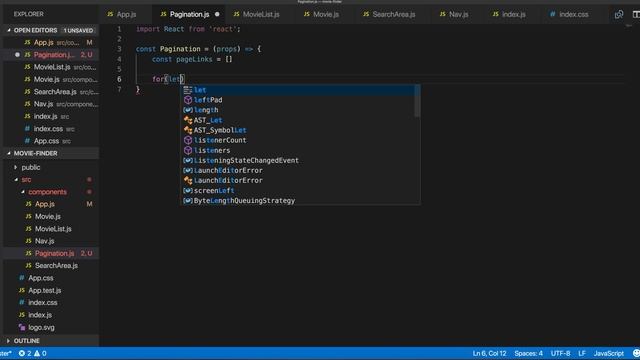Collapse the src folder
Screen dimensions: 640x360
pyautogui.click(x=16, y=180)
